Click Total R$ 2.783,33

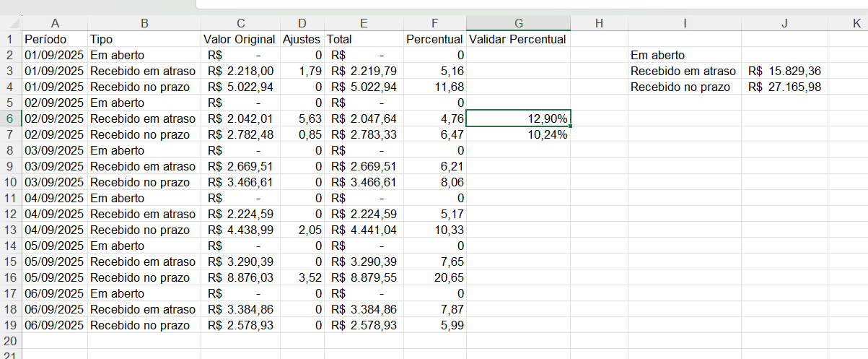pos(364,134)
